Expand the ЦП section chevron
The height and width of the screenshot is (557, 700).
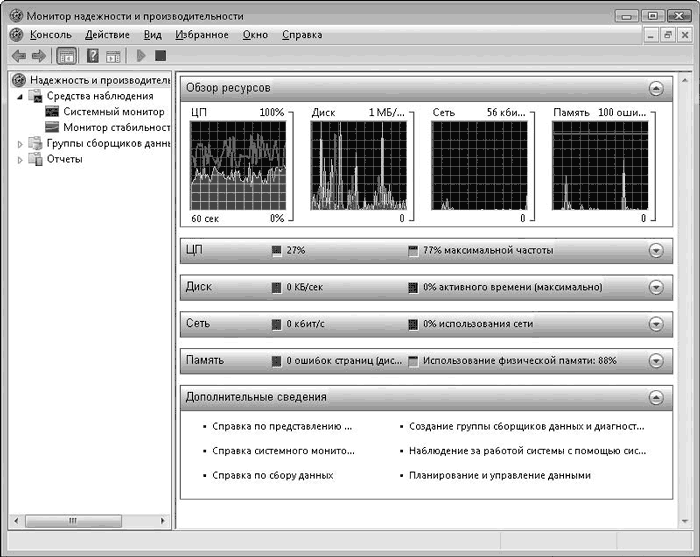(x=656, y=250)
